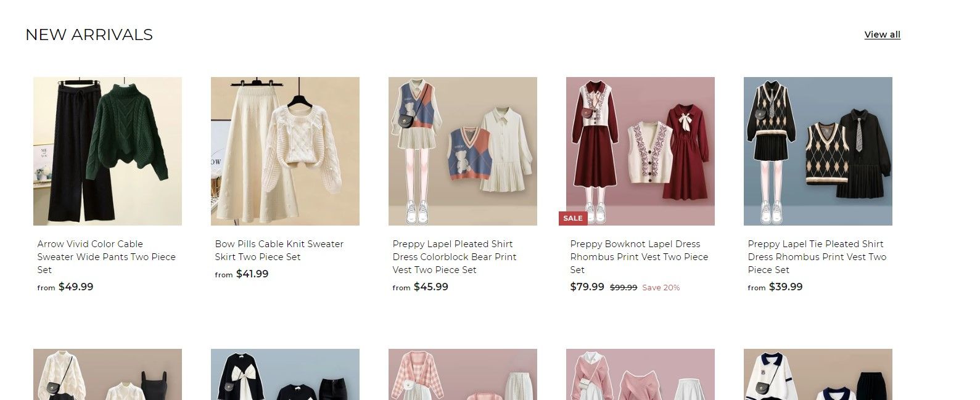Click the $45.99 price
980x400 pixels.
pyautogui.click(x=431, y=287)
